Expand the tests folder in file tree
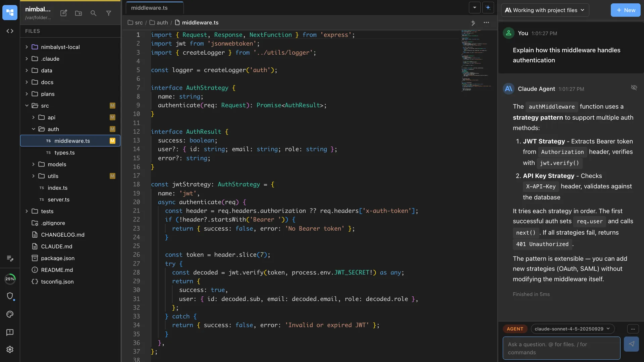This screenshot has width=644, height=362. coord(47,211)
